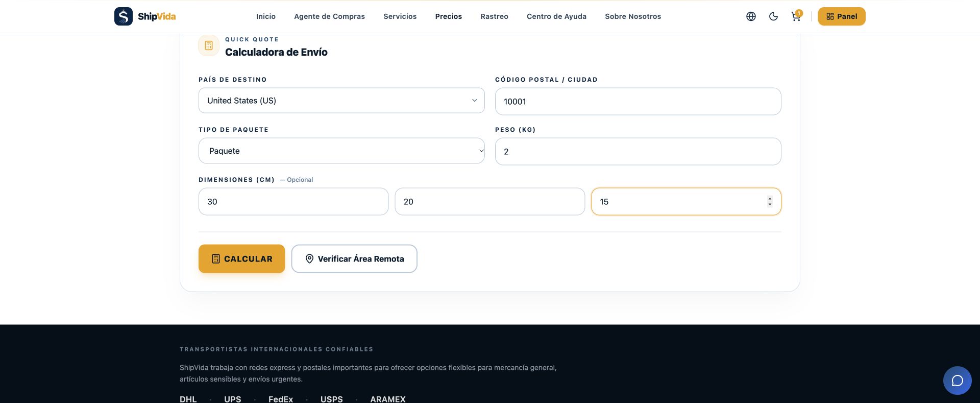Viewport: 980px width, 403px height.
Task: Click the ShipVida logo
Action: pyautogui.click(x=145, y=16)
